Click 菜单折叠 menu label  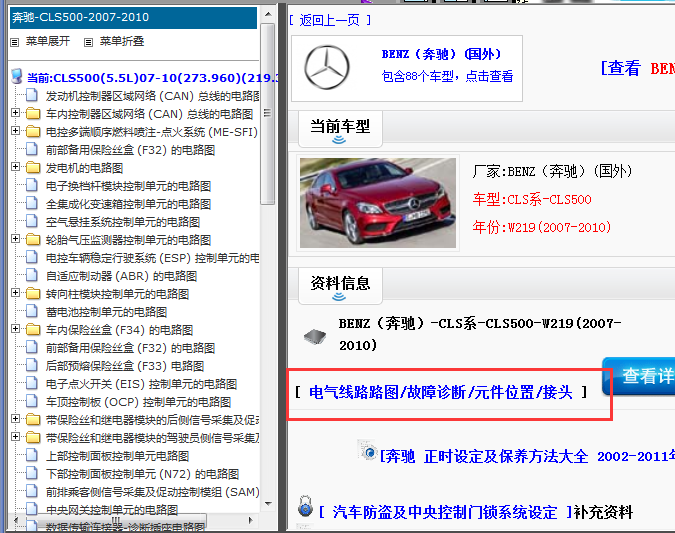pos(122,41)
